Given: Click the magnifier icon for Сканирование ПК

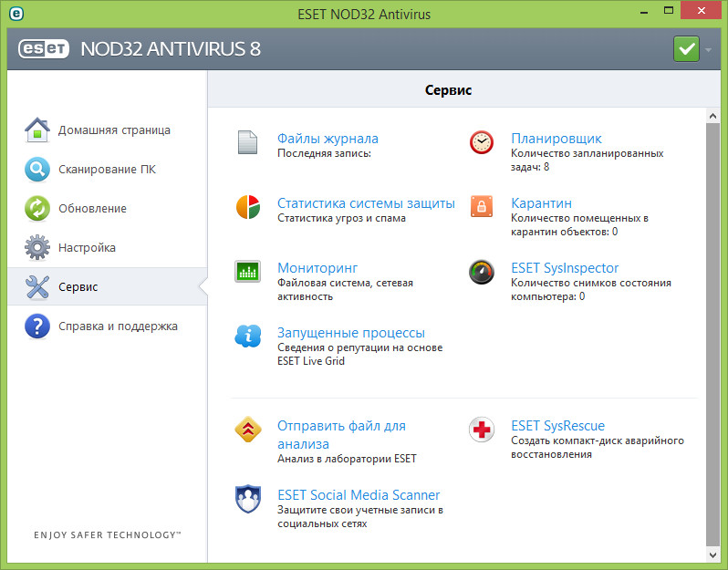Looking at the screenshot, I should click(37, 170).
